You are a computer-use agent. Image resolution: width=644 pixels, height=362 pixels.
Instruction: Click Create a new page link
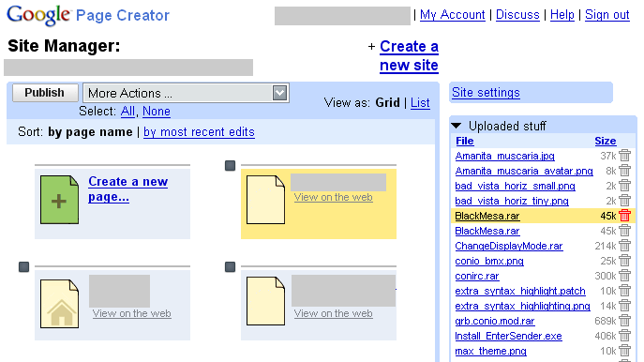pyautogui.click(x=127, y=189)
